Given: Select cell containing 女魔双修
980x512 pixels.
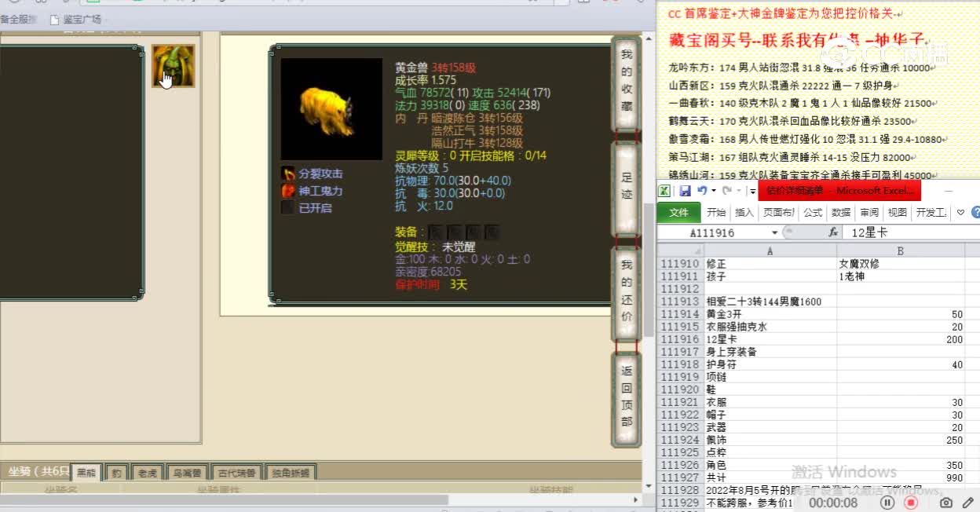Looking at the screenshot, I should [901, 264].
